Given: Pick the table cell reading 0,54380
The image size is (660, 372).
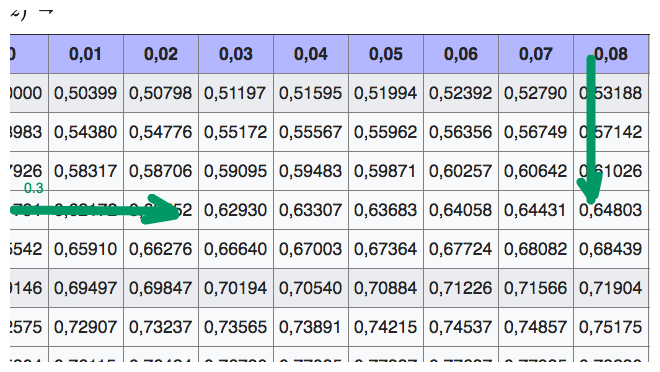Looking at the screenshot, I should pos(86,132).
